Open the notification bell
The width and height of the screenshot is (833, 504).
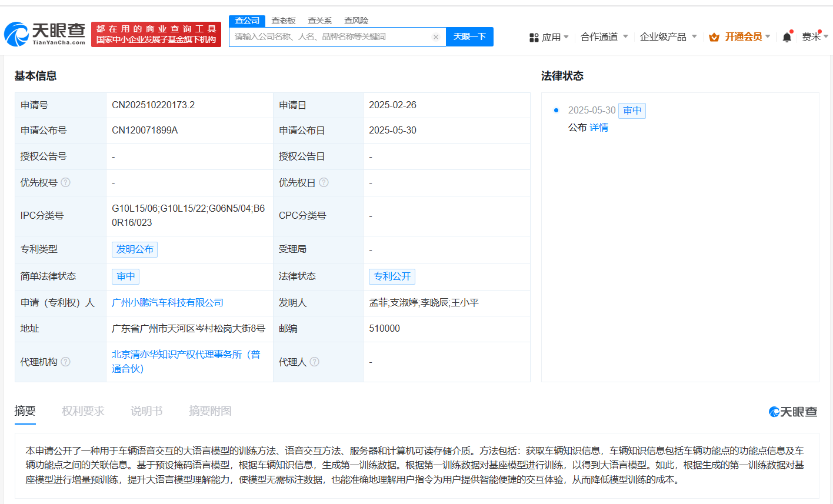(x=787, y=37)
